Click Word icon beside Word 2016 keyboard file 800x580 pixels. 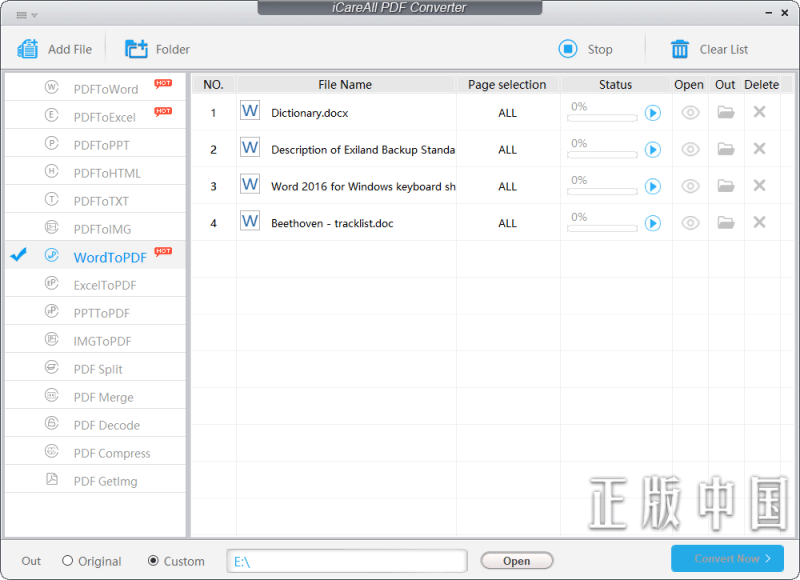tap(249, 184)
